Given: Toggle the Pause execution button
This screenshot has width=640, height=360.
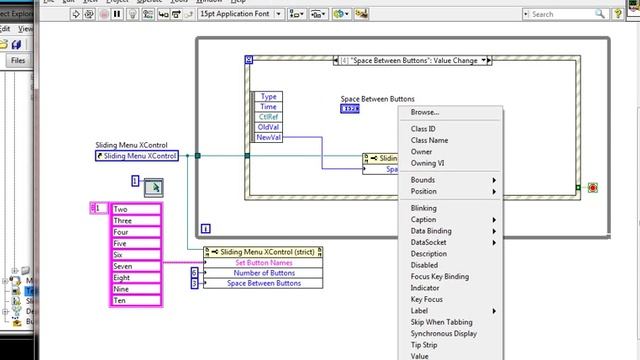Looking at the screenshot, I should 117,14.
